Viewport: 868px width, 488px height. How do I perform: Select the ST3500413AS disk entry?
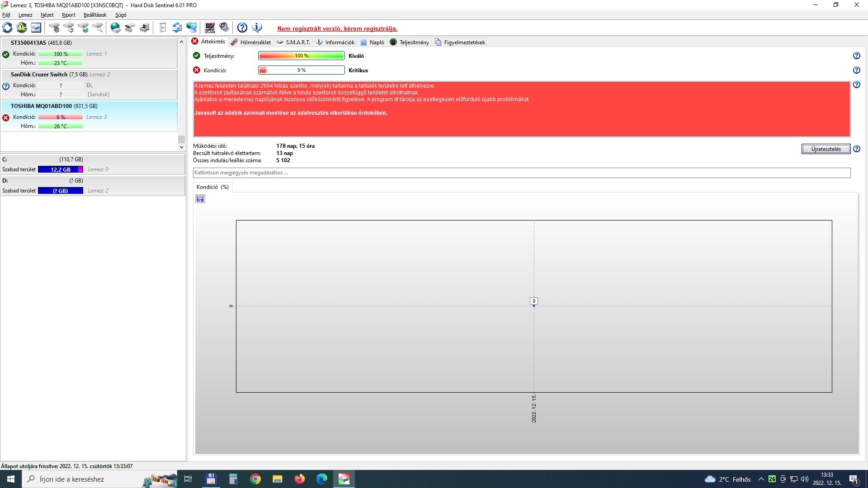(89, 53)
